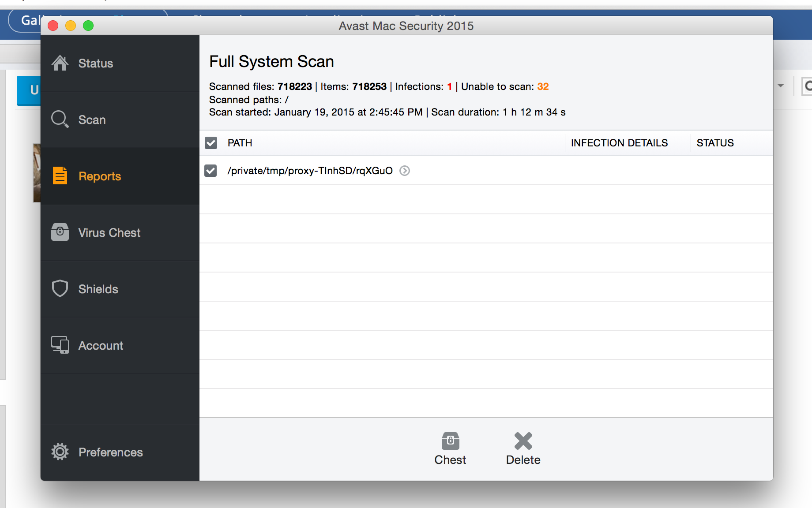812x508 pixels.
Task: Switch to the Shields section
Action: click(x=120, y=289)
